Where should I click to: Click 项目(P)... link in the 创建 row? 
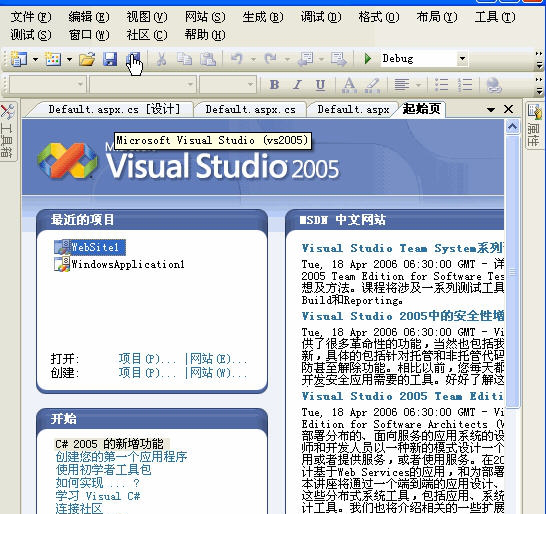[148, 373]
